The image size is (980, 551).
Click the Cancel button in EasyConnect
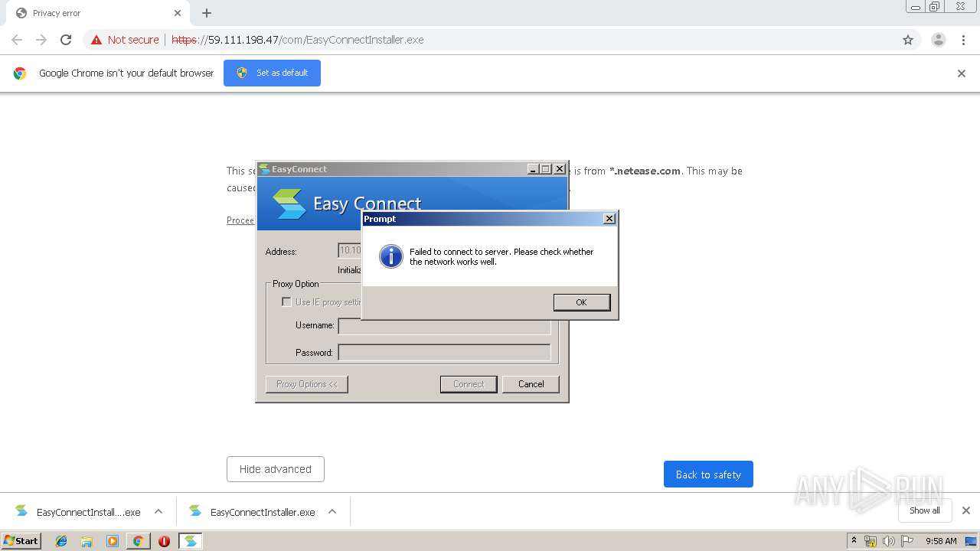point(531,384)
